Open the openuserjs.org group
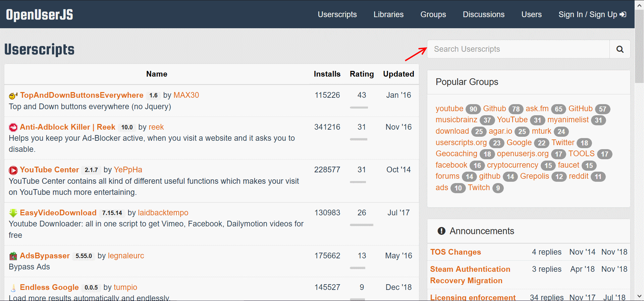The width and height of the screenshot is (644, 301). [x=523, y=154]
